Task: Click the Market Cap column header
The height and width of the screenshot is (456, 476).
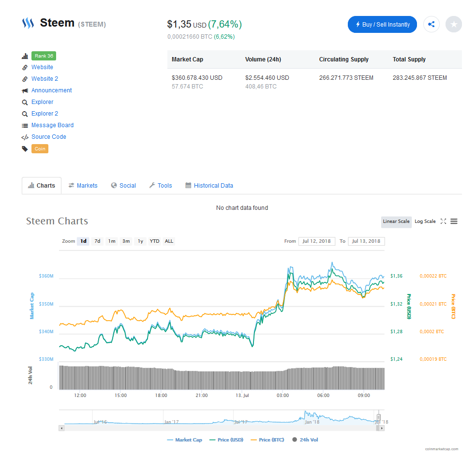Action: coord(187,59)
